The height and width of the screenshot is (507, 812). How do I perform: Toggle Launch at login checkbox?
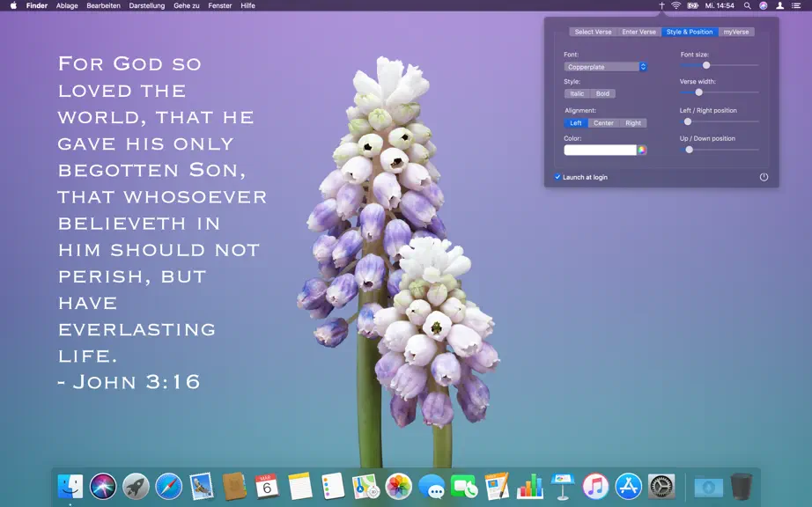pyautogui.click(x=557, y=177)
